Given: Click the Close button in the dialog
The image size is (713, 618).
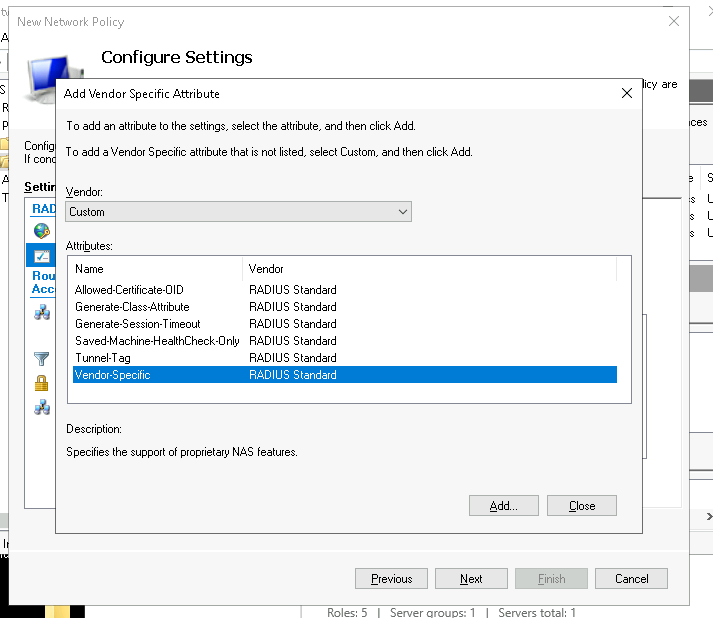Looking at the screenshot, I should coord(581,506).
